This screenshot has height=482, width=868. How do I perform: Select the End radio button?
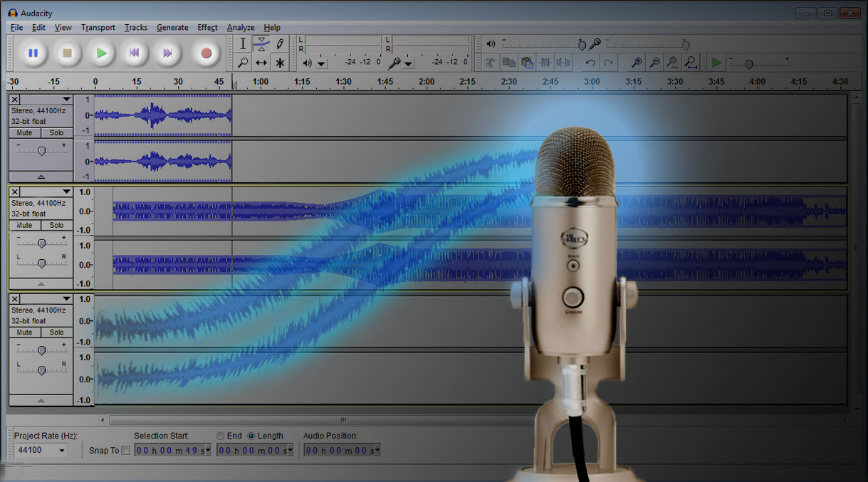[221, 436]
